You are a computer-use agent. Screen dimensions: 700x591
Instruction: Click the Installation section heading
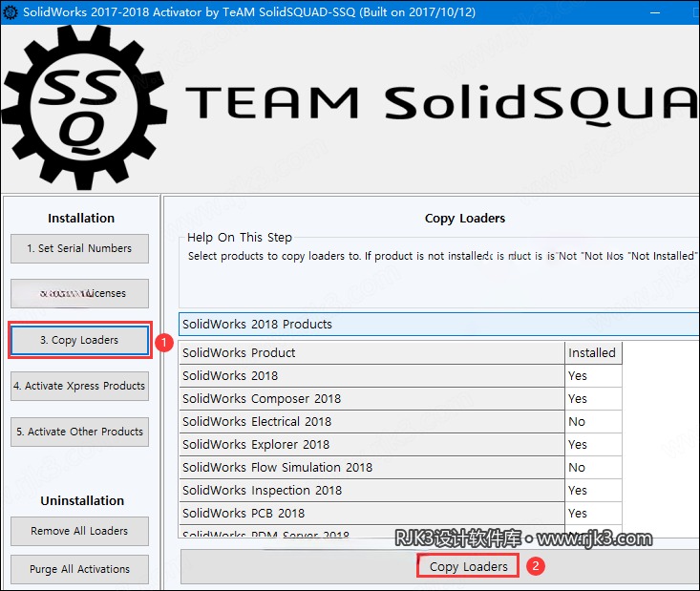click(81, 219)
